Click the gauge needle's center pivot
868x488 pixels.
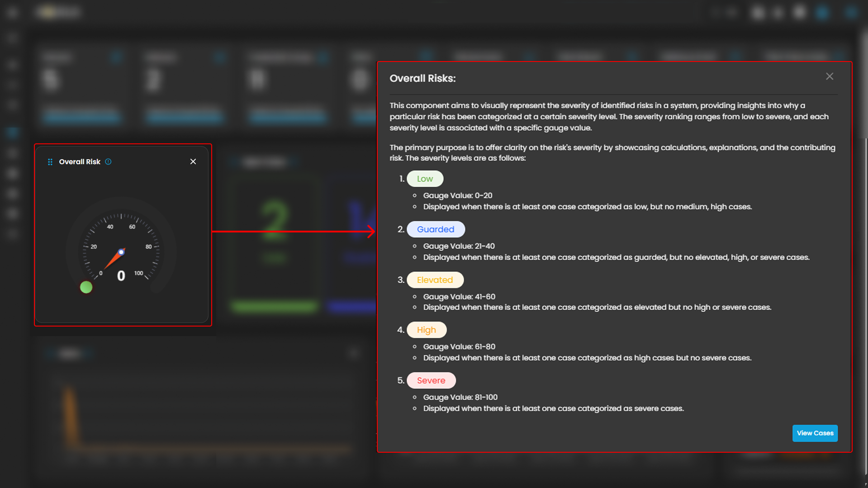click(121, 252)
